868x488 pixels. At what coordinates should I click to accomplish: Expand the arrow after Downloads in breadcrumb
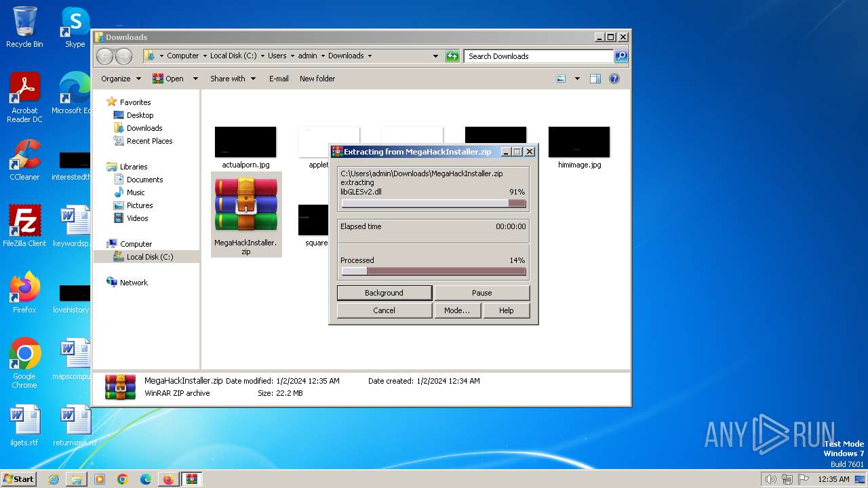[370, 56]
